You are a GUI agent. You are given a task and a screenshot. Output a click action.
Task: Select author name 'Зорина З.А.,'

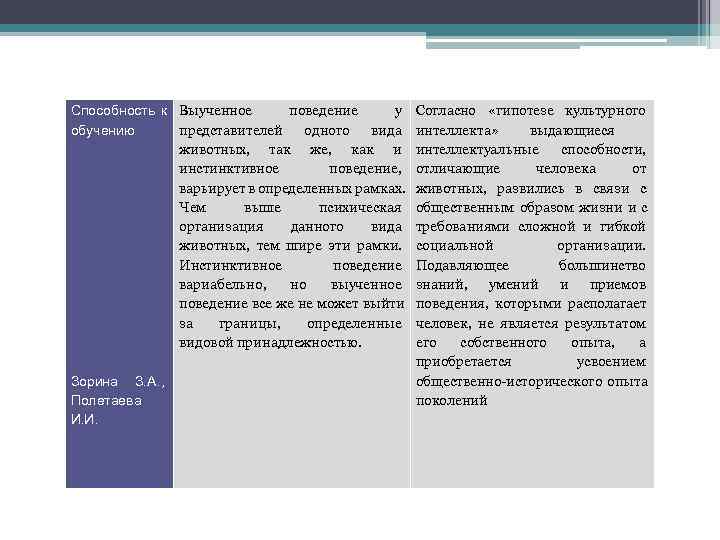(118, 382)
